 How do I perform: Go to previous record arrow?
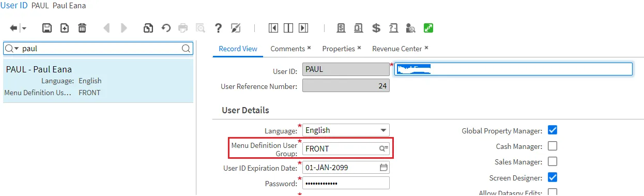click(x=106, y=28)
